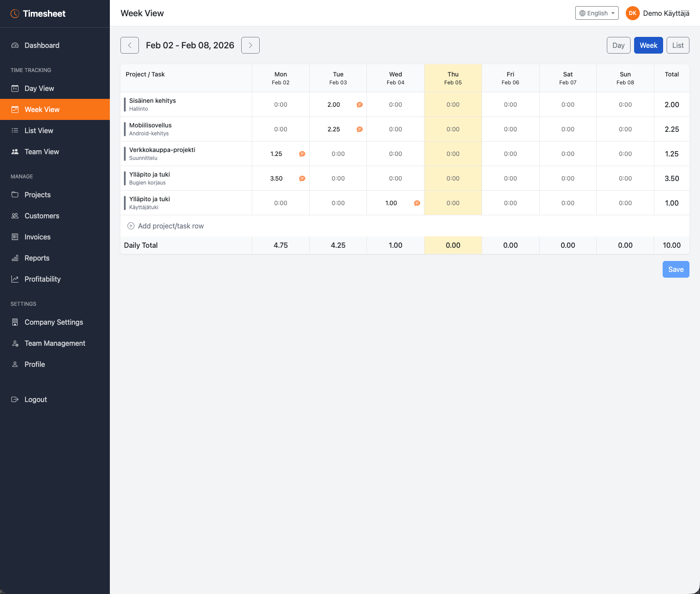Viewport: 700px width, 594px height.
Task: Open Team View in sidebar
Action: point(41,152)
